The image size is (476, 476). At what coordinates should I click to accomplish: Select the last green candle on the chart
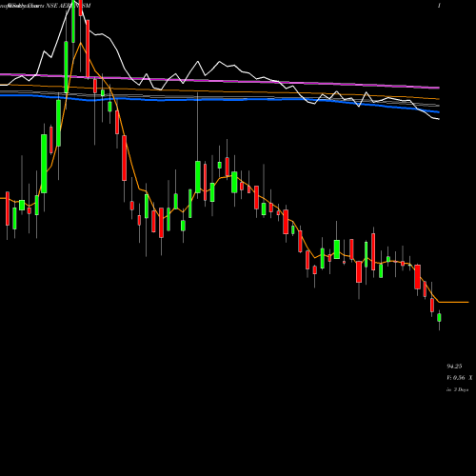(440, 317)
